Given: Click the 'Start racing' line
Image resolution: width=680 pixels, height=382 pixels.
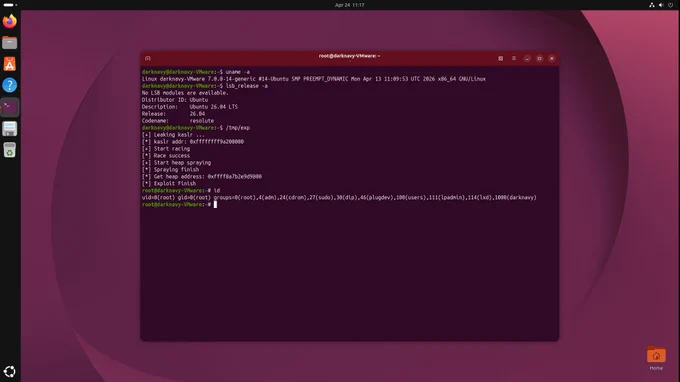Looking at the screenshot, I should 166,149.
